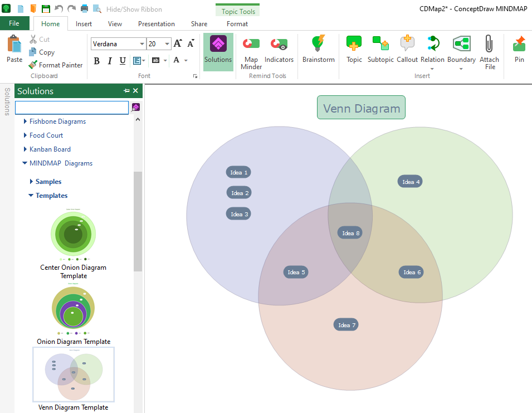Add a Relation between topics
The height and width of the screenshot is (413, 532).
point(432,49)
